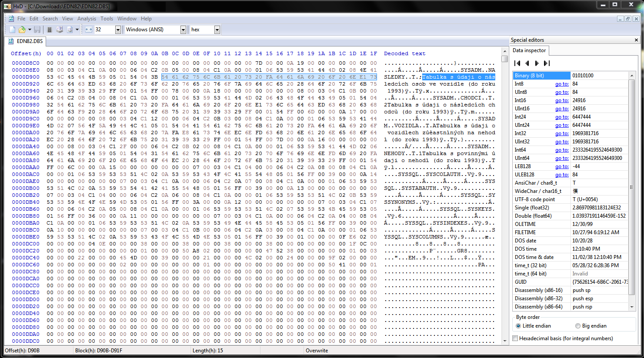Open a disk image with the toolbar icon

(70, 30)
